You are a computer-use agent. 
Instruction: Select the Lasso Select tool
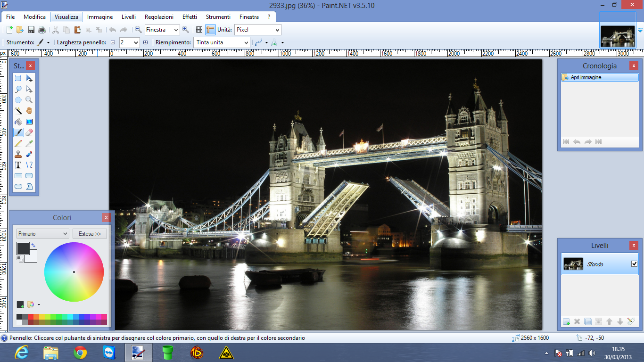18,90
